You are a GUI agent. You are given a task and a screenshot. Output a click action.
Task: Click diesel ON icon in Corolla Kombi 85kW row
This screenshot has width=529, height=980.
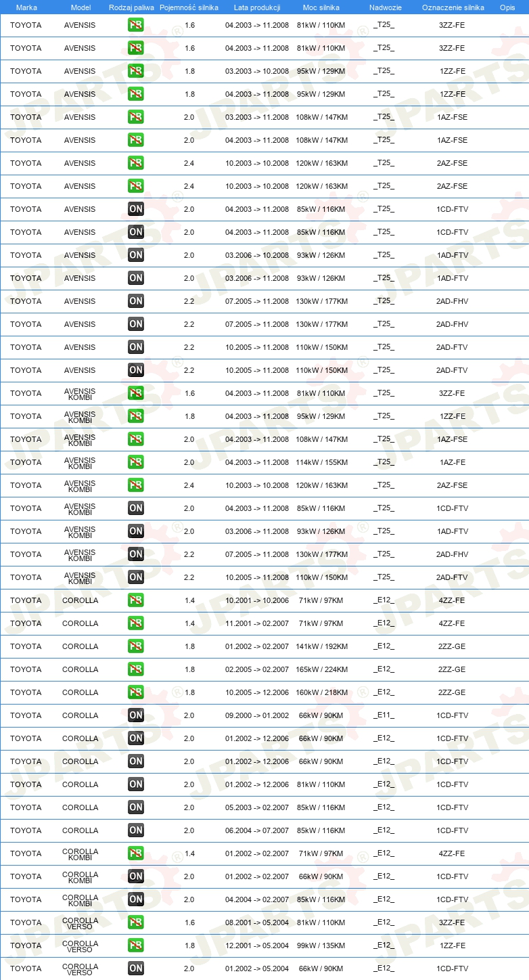(x=136, y=899)
